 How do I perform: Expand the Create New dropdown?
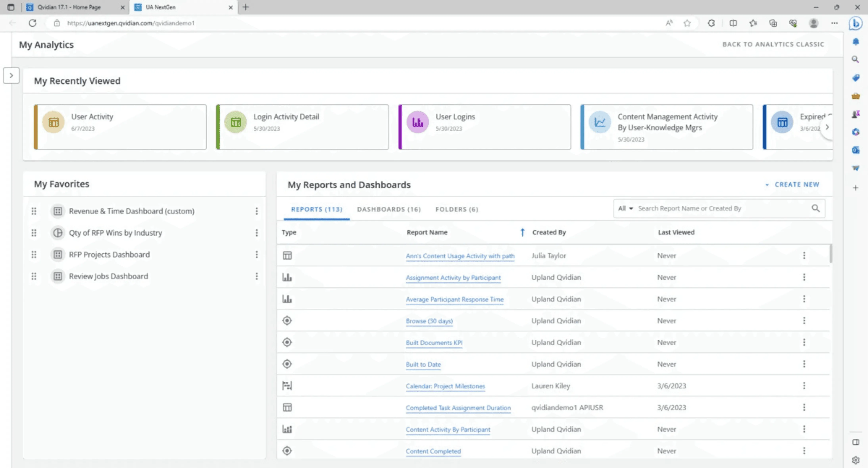tap(792, 184)
